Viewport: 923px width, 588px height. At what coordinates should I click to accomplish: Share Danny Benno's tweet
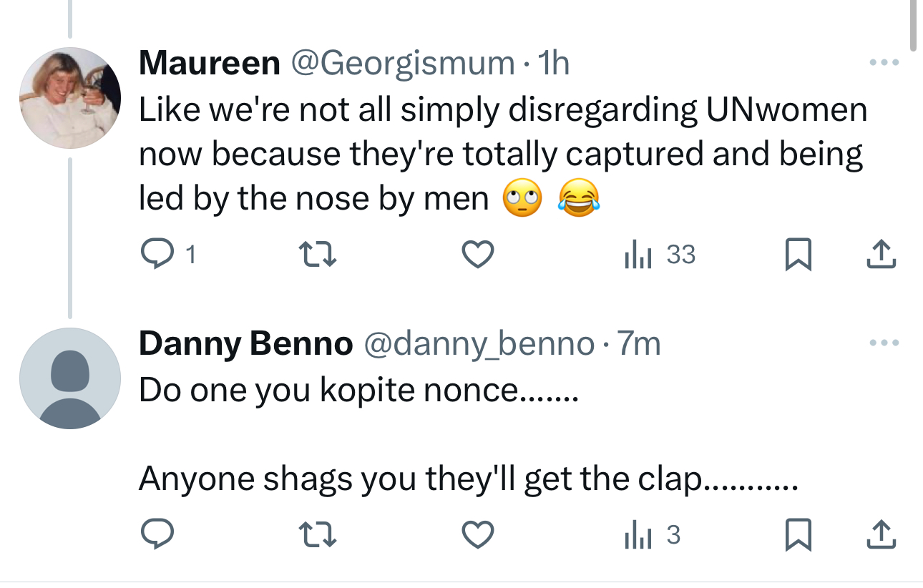[x=881, y=535]
